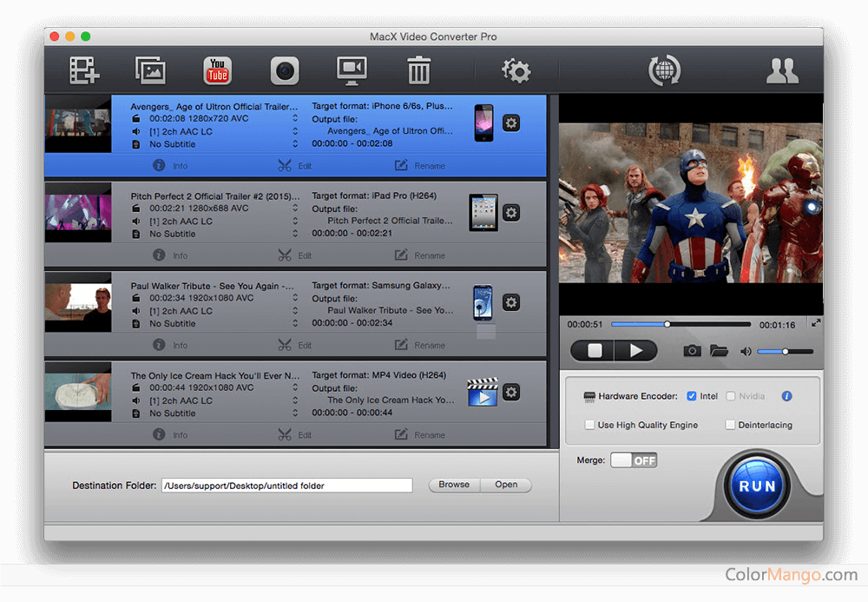The height and width of the screenshot is (602, 868).
Task: Open the users account icon
Action: [782, 70]
